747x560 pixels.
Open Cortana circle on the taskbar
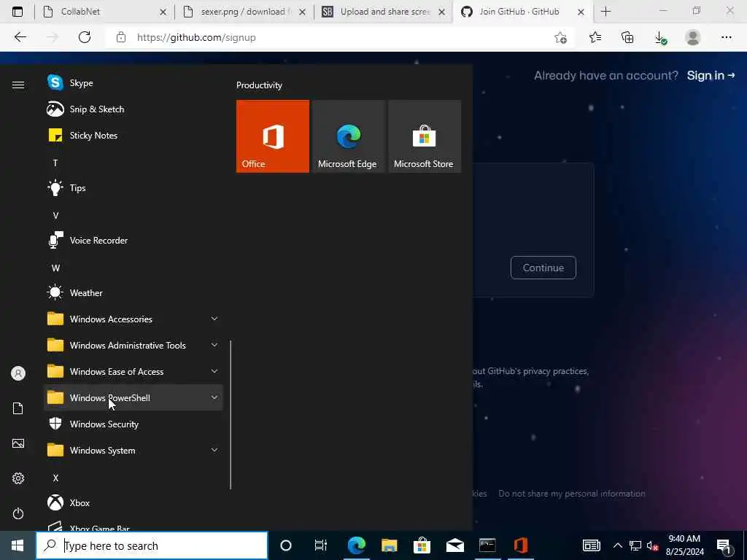pos(286,545)
